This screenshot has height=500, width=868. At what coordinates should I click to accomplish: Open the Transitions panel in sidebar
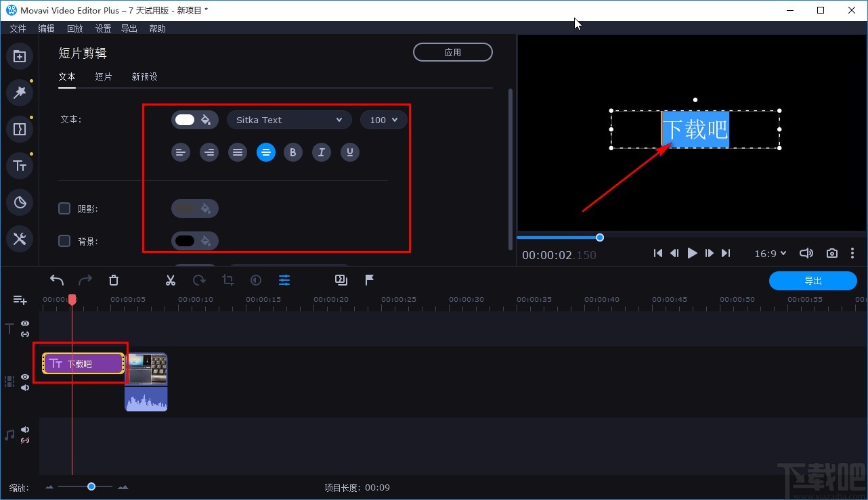coord(20,129)
